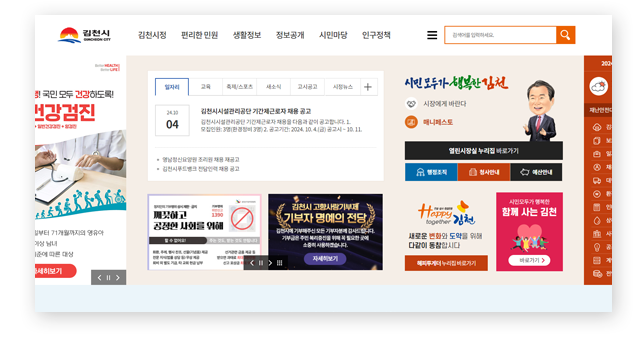The image size is (640, 362).
Task: Go to previous slide on health banner
Action: pos(99,278)
